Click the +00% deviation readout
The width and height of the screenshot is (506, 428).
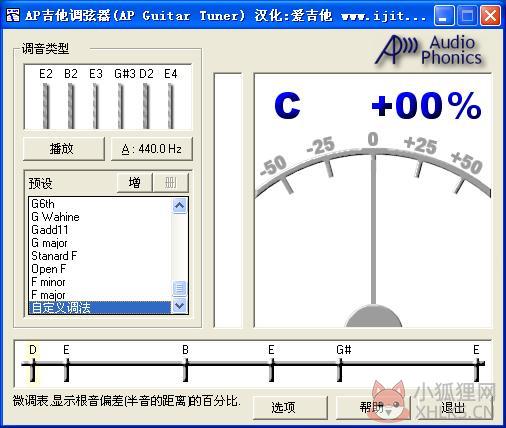click(x=426, y=106)
